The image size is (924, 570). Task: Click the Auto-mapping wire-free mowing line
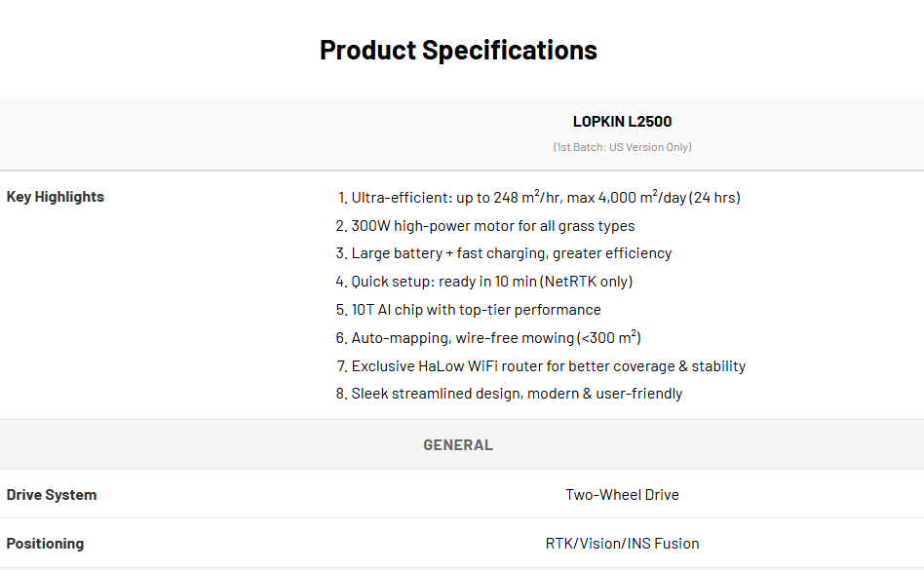click(x=496, y=337)
